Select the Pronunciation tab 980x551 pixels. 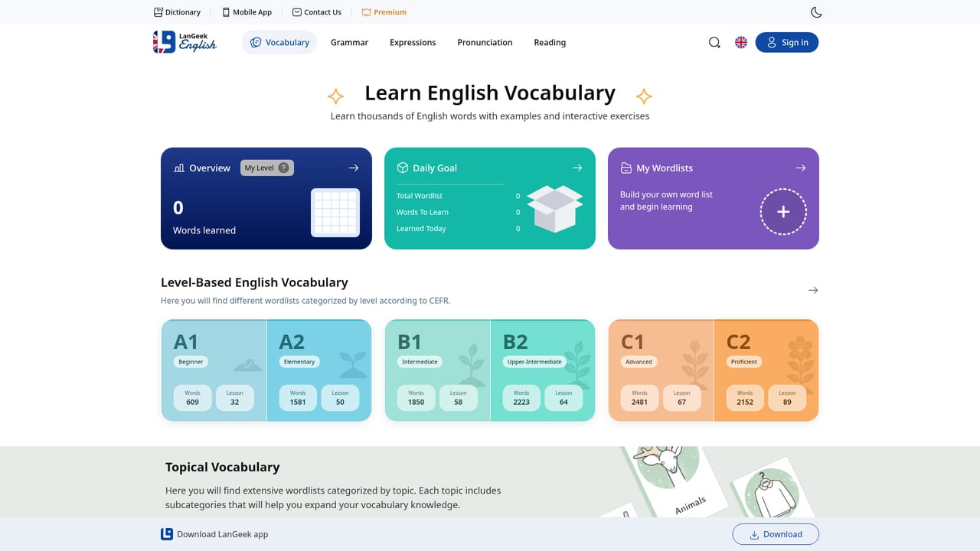coord(485,43)
